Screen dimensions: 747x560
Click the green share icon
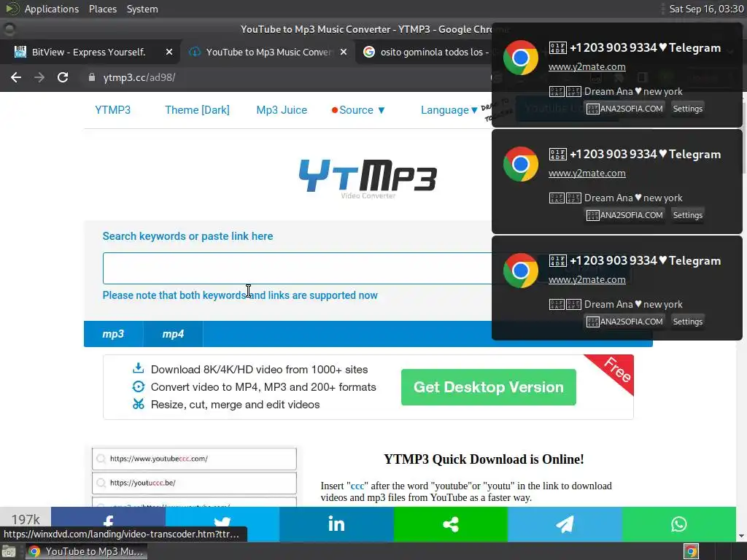tap(451, 524)
